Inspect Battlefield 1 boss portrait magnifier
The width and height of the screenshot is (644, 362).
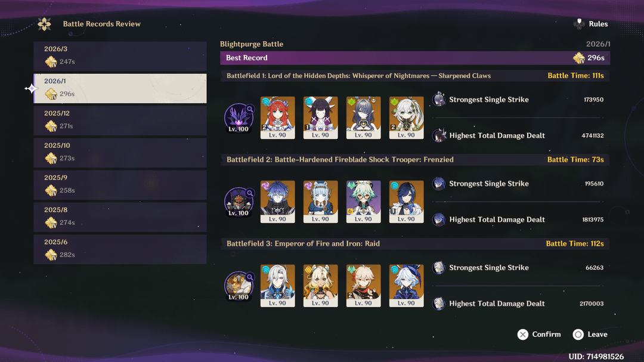point(250,109)
